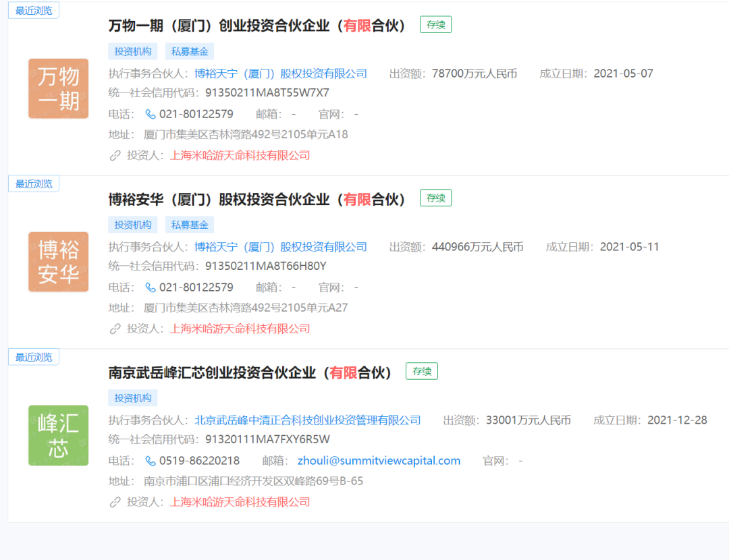The height and width of the screenshot is (560, 729).
Task: Click phone icon next to 万物一期's 021-80122579
Action: (150, 114)
